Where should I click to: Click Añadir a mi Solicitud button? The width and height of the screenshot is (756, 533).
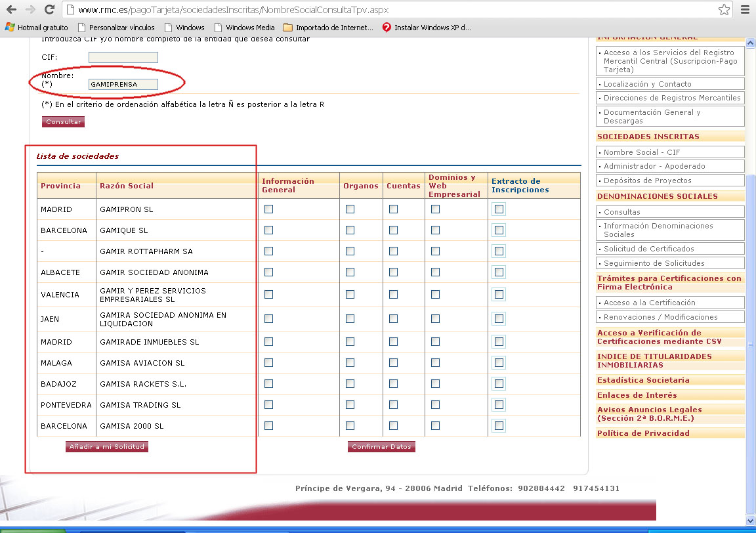click(x=107, y=446)
